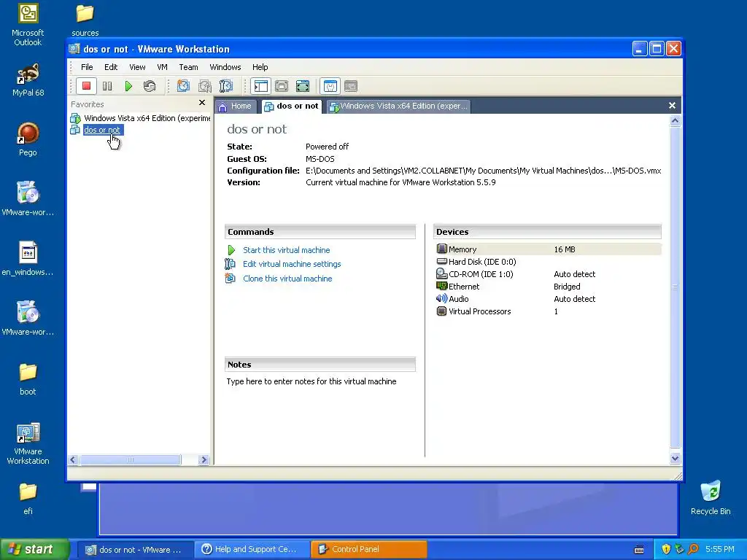
Task: Select the Audio device row
Action: click(548, 299)
